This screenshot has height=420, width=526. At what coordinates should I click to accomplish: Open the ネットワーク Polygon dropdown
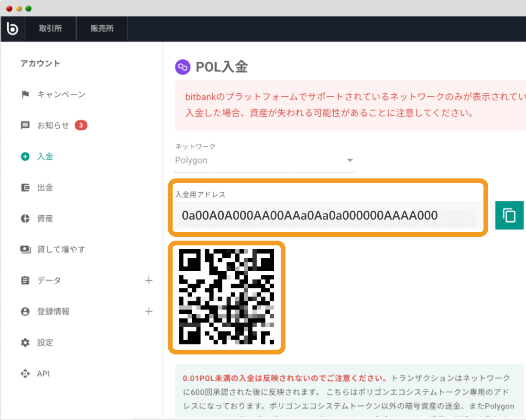(264, 160)
